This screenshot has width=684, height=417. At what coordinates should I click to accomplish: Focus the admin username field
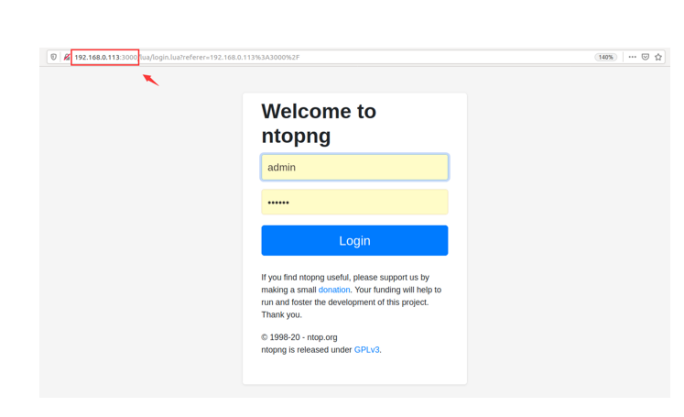point(355,167)
